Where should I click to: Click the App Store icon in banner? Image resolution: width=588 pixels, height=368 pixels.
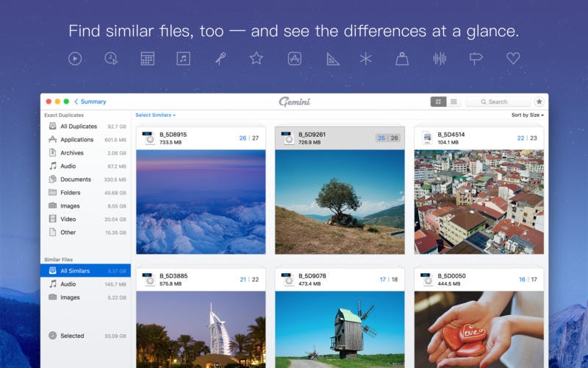coord(295,59)
